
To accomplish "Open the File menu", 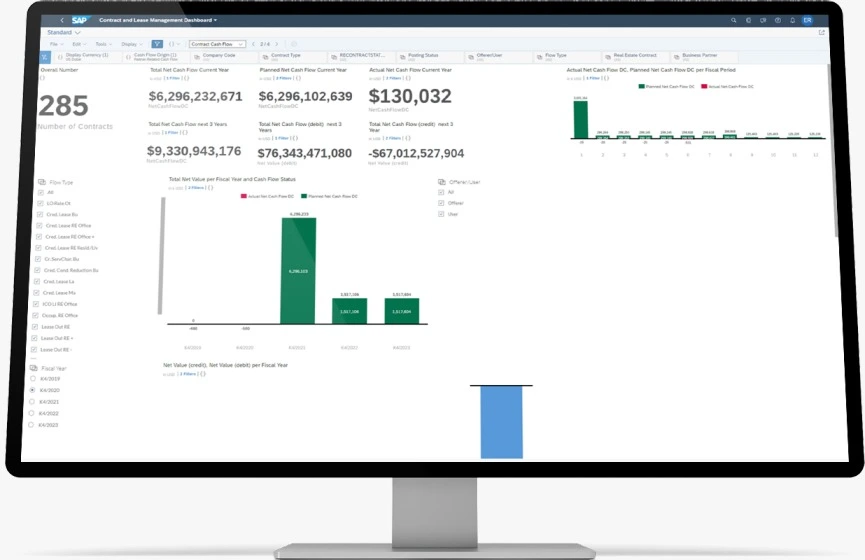I will click(56, 44).
